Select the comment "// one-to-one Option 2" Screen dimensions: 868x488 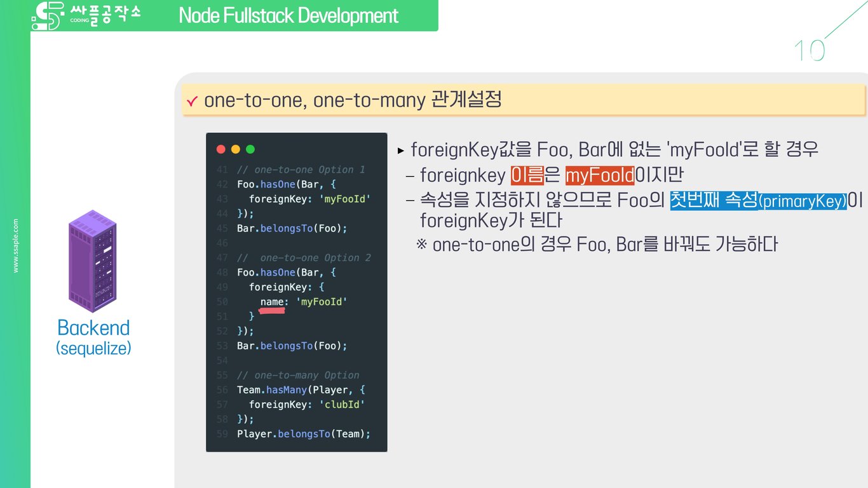pyautogui.click(x=304, y=257)
